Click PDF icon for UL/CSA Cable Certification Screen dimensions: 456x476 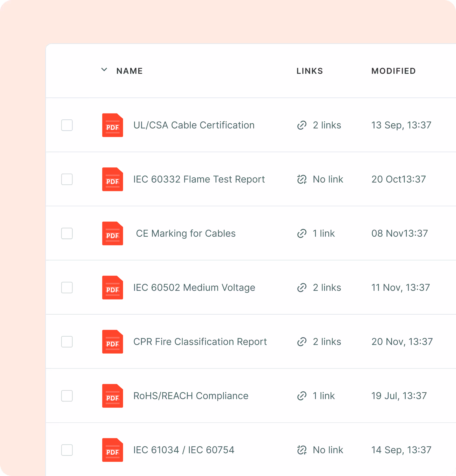(x=112, y=125)
